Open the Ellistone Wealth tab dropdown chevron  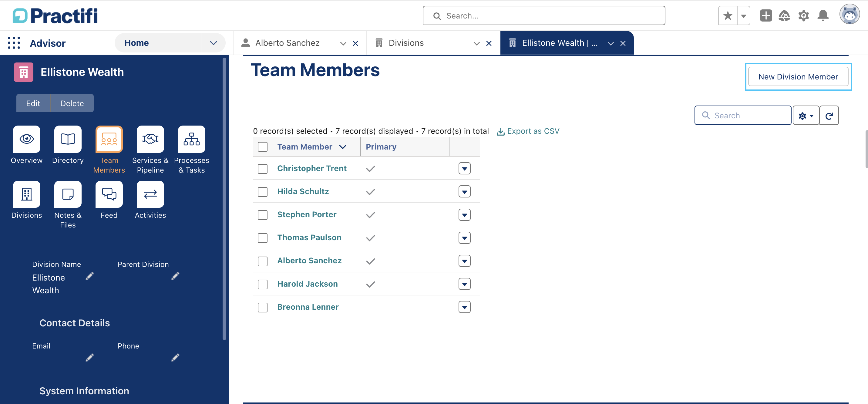click(x=611, y=43)
